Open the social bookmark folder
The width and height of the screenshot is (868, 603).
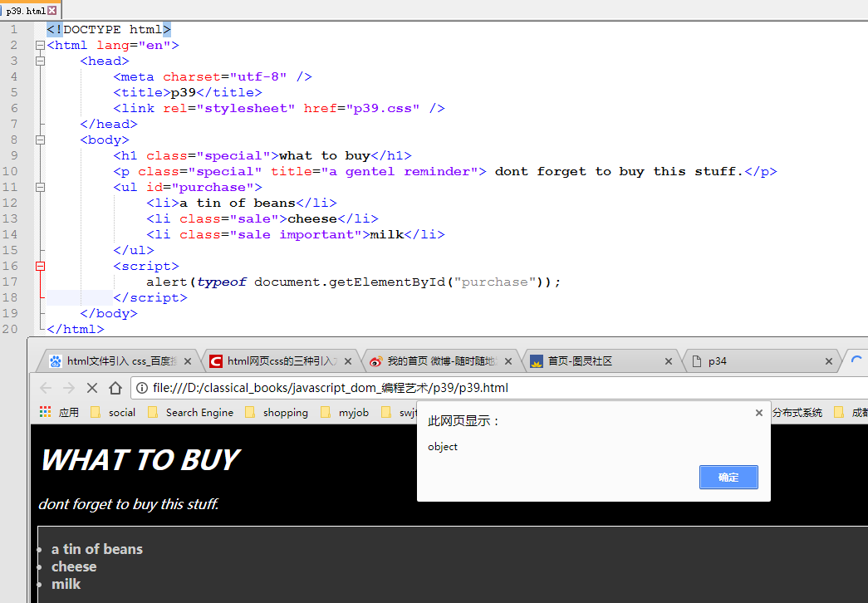tap(113, 413)
